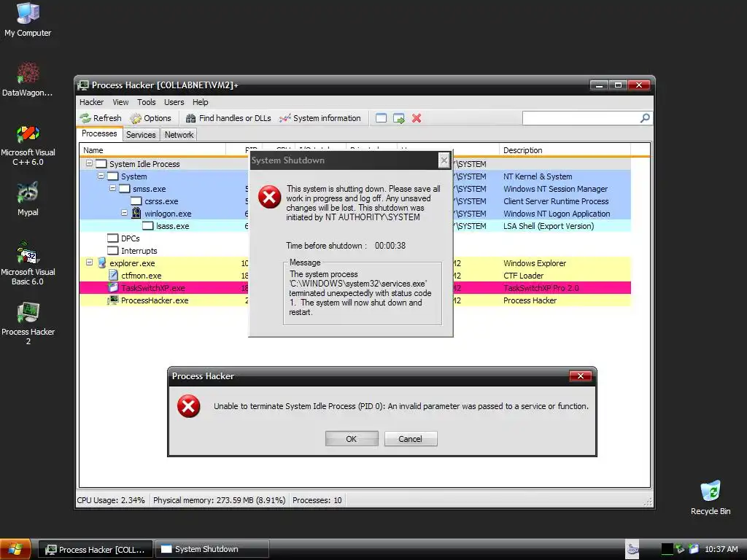This screenshot has width=747, height=560.
Task: Select the ProcessHacker.exe process
Action: (355, 300)
